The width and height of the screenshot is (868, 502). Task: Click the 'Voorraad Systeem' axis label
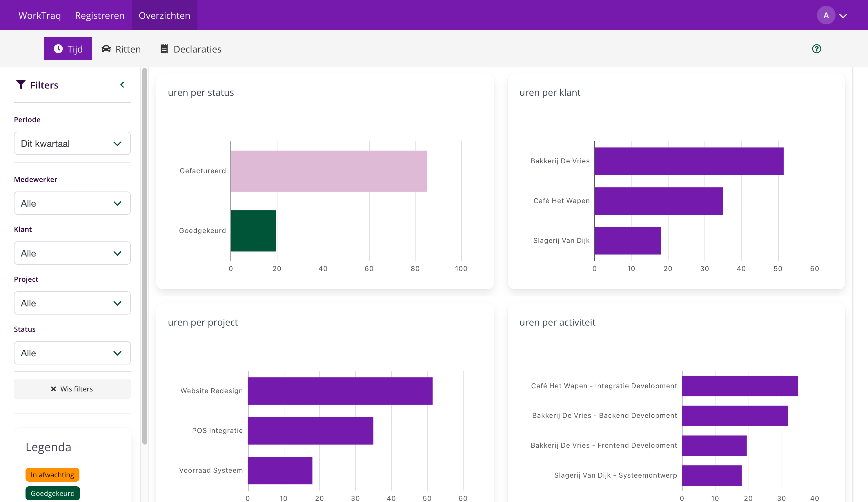211,471
